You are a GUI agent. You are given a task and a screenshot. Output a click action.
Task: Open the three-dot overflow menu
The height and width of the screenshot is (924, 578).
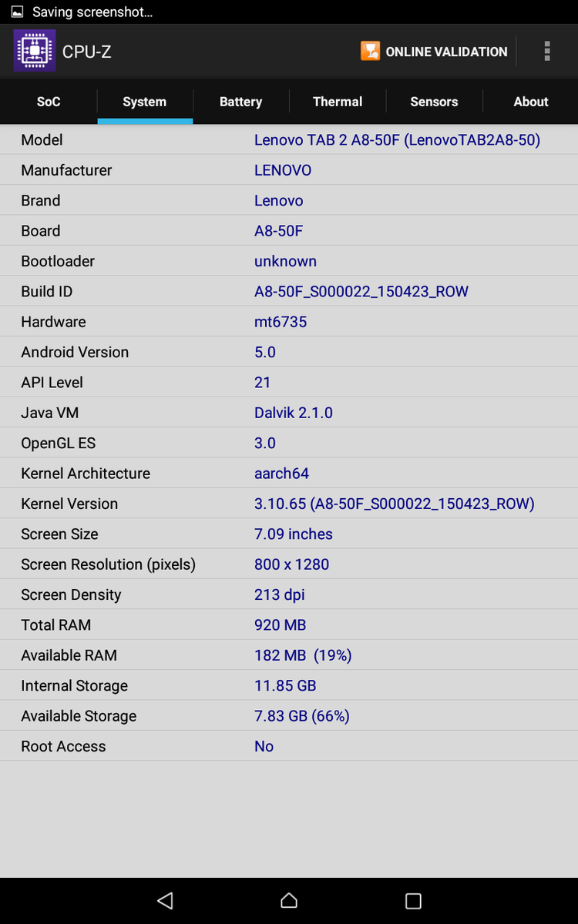547,52
